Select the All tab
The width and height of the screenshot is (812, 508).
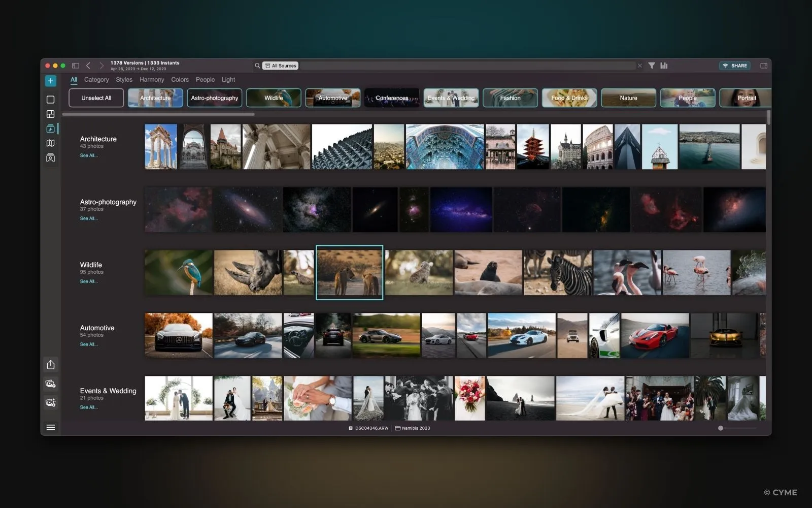74,80
